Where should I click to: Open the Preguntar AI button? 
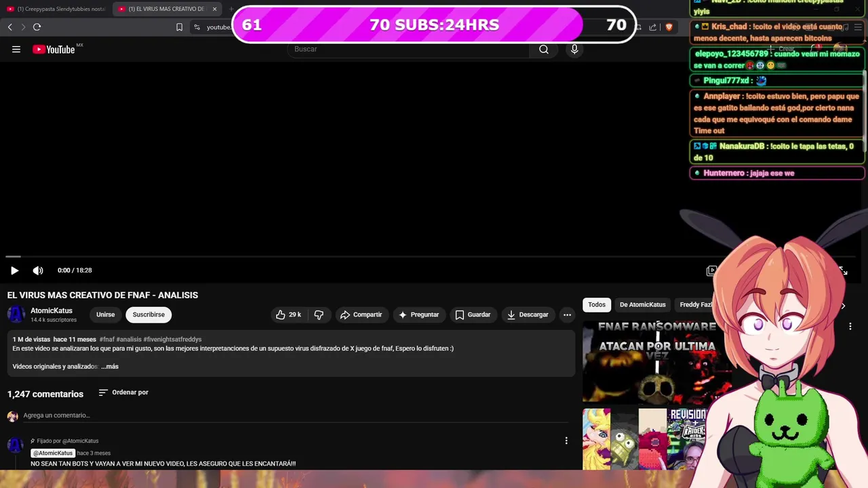tap(419, 314)
